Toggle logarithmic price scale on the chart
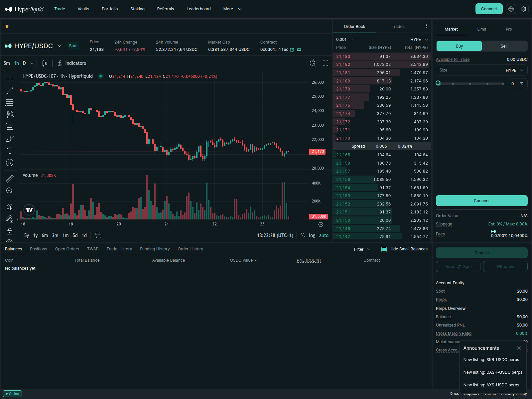The width and height of the screenshot is (532, 399). coord(312,235)
